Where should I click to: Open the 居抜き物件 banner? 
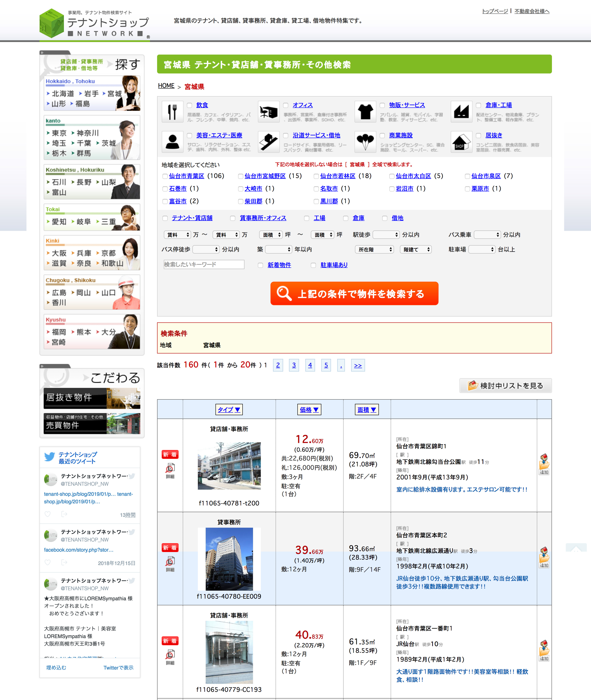pyautogui.click(x=92, y=398)
